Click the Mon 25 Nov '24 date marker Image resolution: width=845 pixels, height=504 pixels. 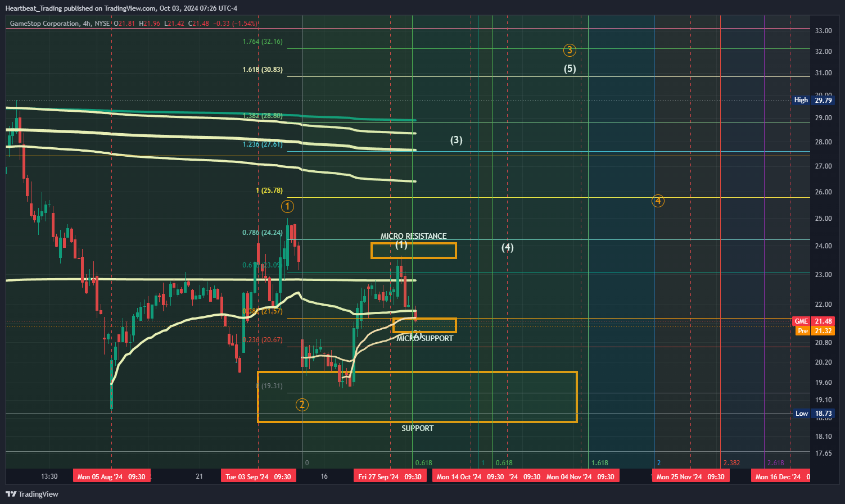(x=690, y=476)
